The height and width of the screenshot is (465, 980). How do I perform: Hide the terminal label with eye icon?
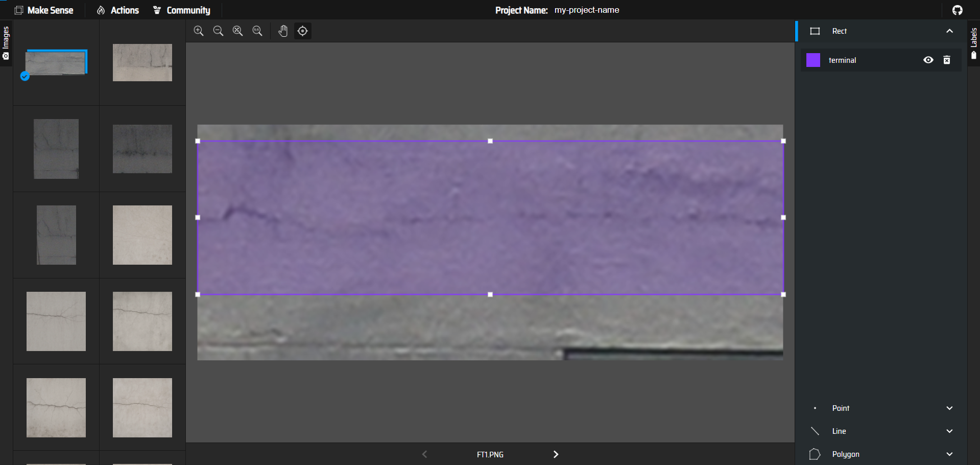pos(928,60)
